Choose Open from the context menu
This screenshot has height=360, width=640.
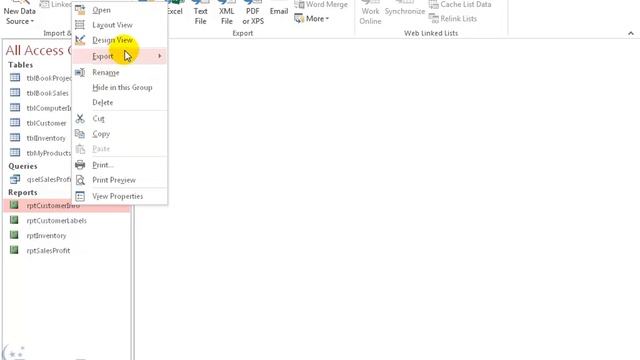click(x=119, y=10)
